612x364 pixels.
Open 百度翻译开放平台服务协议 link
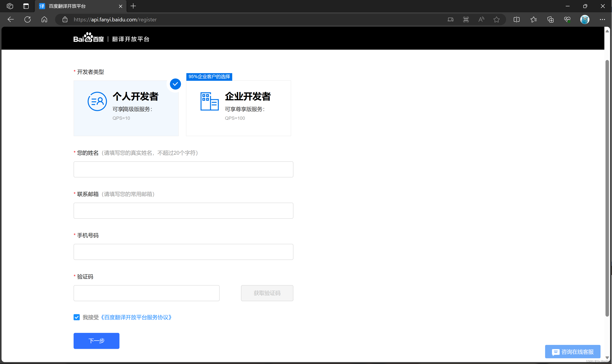pos(136,317)
